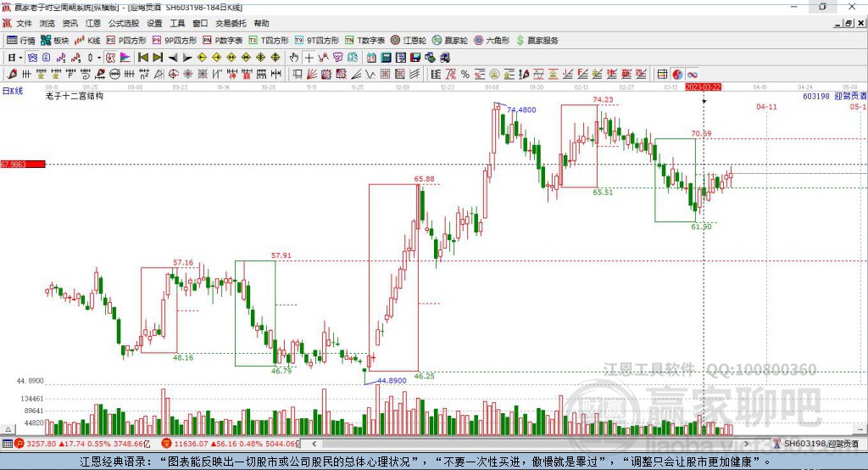Click the 603198 stock code label
This screenshot has height=470, width=868.
point(816,96)
